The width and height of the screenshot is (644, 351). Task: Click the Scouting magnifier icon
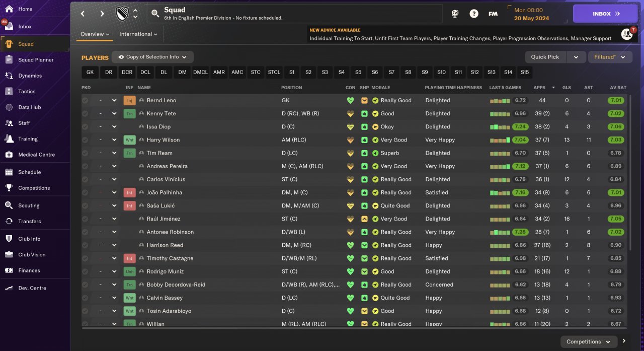(x=9, y=205)
